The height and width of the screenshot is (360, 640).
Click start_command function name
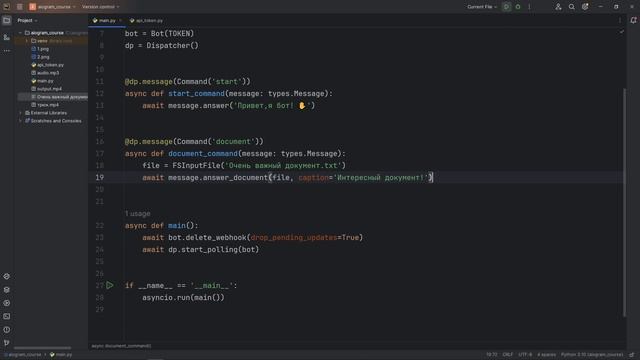(x=196, y=93)
